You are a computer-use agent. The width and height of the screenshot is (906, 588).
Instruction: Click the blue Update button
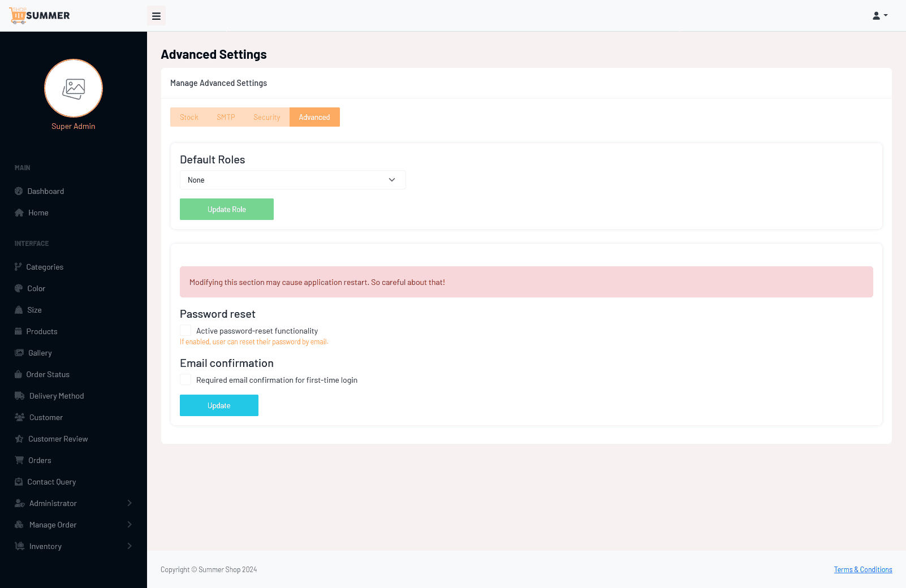click(x=219, y=405)
